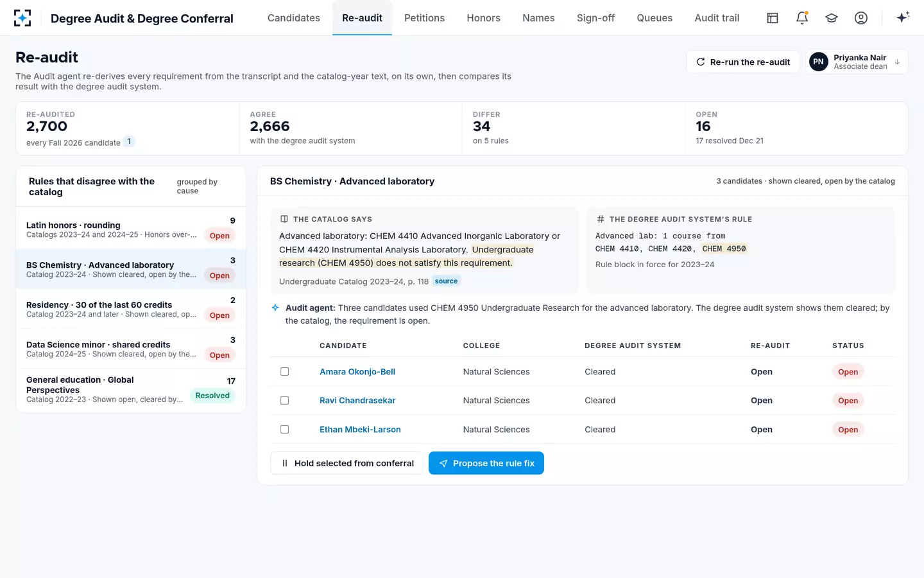Open the user account icon
The image size is (924, 578).
click(861, 18)
